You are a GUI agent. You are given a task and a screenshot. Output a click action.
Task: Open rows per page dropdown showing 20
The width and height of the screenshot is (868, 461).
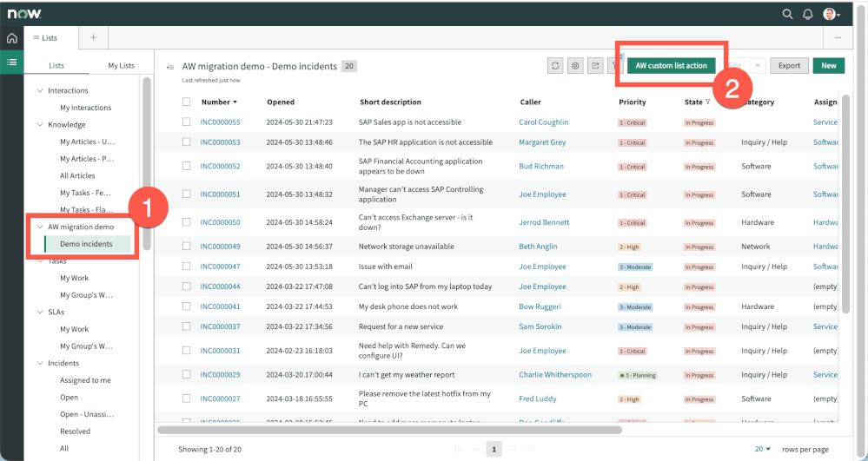pos(763,449)
